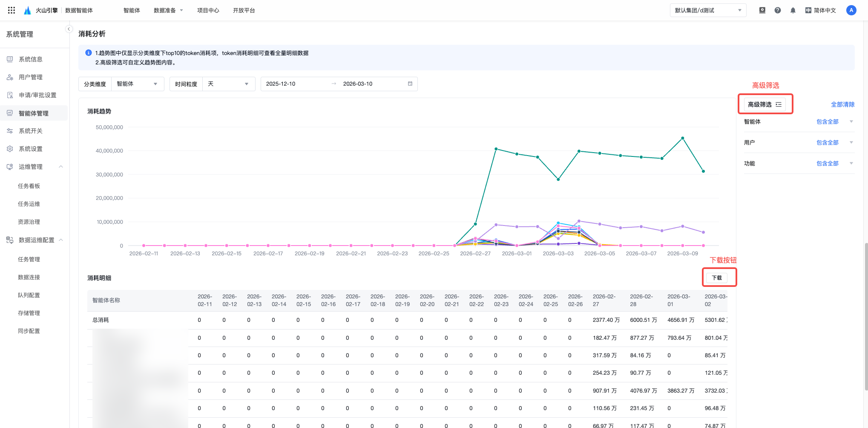Open the 项目中心 top menu
Image resolution: width=868 pixels, height=428 pixels.
click(x=208, y=10)
